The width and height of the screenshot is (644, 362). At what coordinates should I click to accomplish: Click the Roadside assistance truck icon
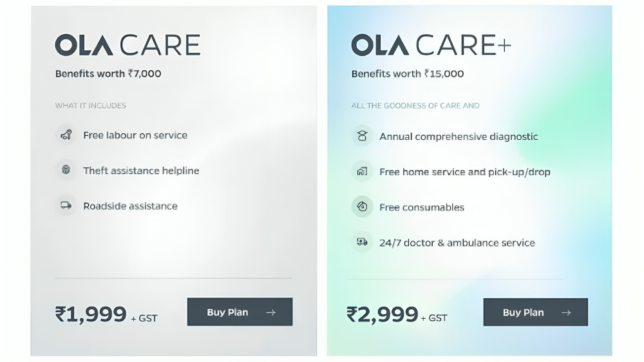click(66, 205)
